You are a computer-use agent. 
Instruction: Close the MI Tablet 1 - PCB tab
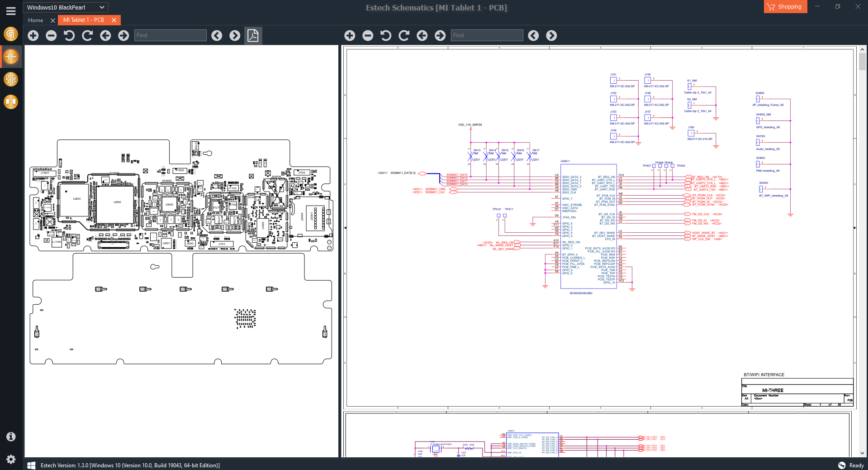point(114,20)
